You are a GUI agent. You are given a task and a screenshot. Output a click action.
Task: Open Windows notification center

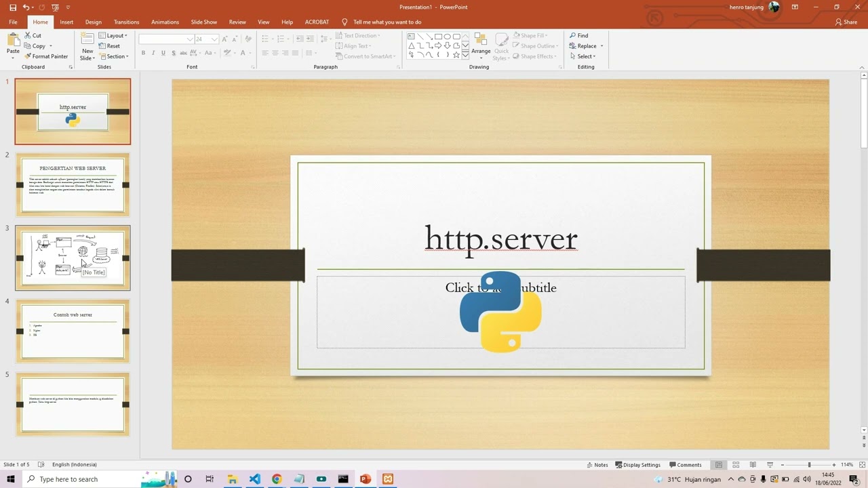point(854,479)
